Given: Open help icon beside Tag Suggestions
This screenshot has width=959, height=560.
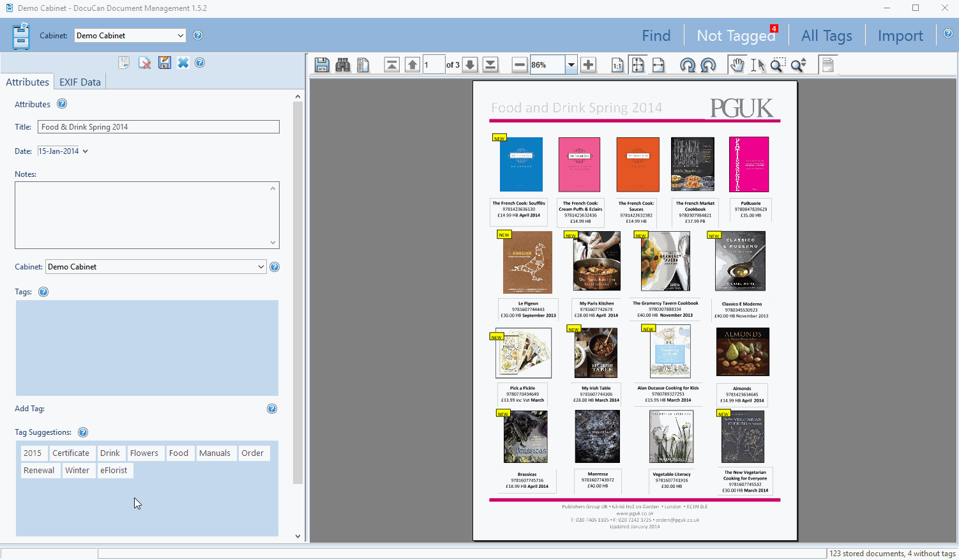Looking at the screenshot, I should pos(83,432).
